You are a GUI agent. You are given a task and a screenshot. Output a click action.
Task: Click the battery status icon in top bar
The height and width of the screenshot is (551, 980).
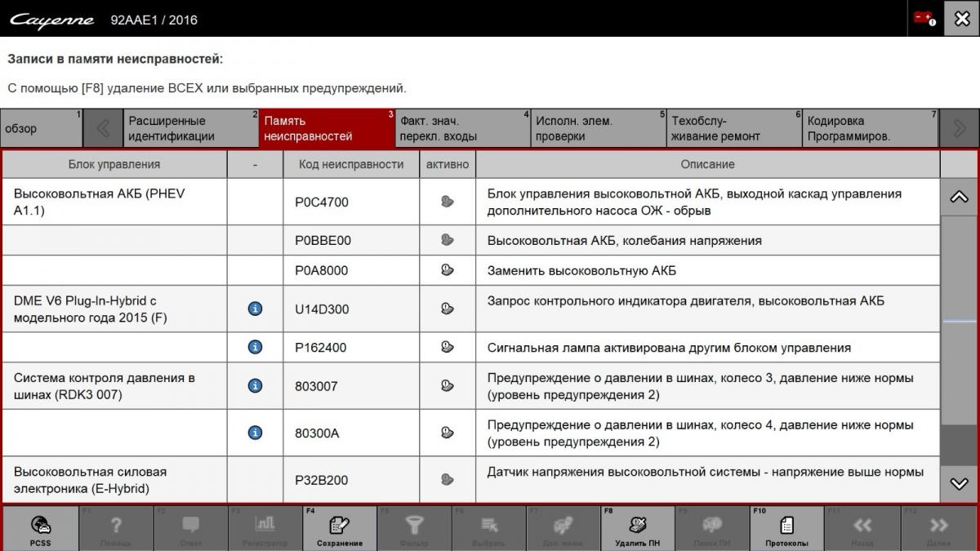click(x=924, y=19)
